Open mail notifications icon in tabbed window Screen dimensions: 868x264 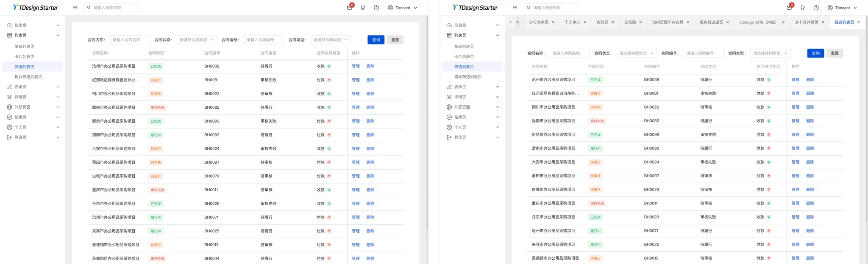[789, 8]
